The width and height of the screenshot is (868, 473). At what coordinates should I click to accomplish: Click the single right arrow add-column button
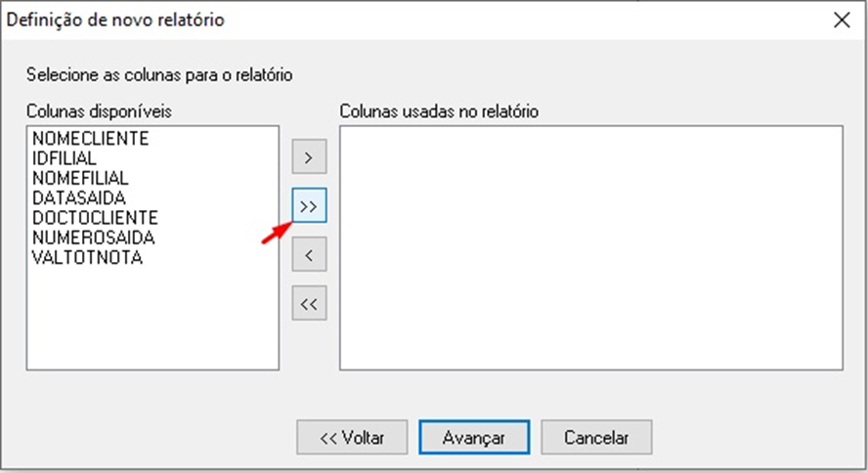[309, 156]
